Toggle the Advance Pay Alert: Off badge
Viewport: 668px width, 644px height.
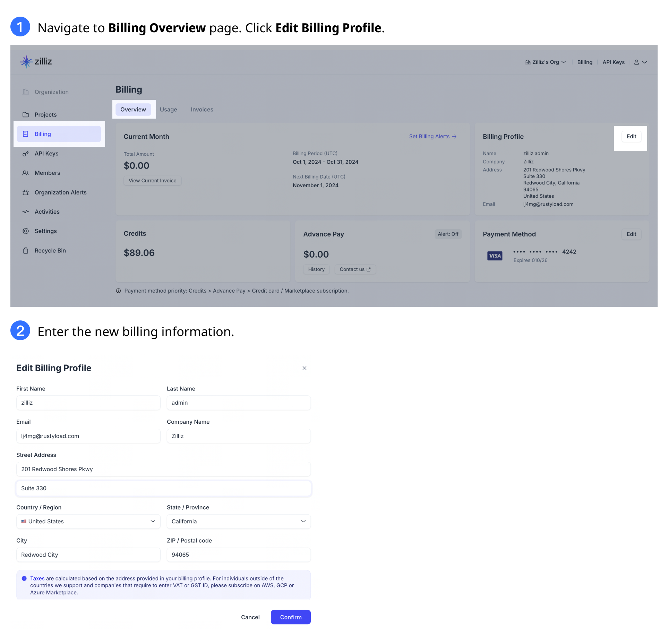coord(448,234)
